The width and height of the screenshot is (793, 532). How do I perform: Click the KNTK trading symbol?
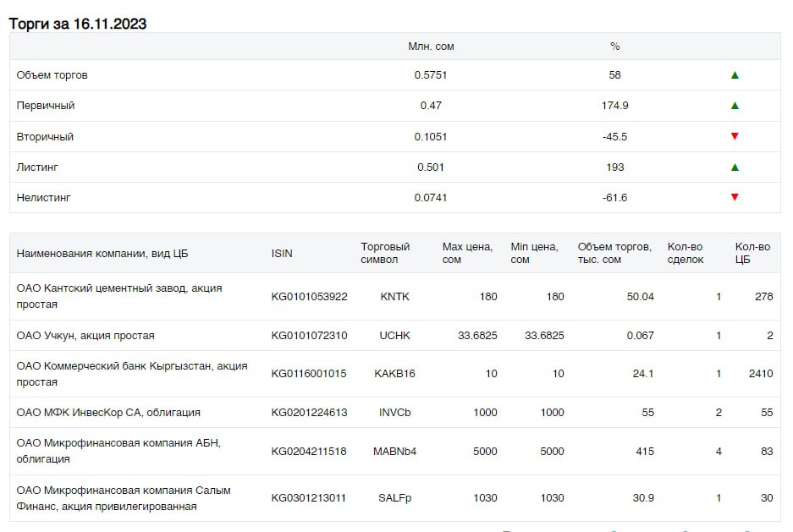[394, 297]
